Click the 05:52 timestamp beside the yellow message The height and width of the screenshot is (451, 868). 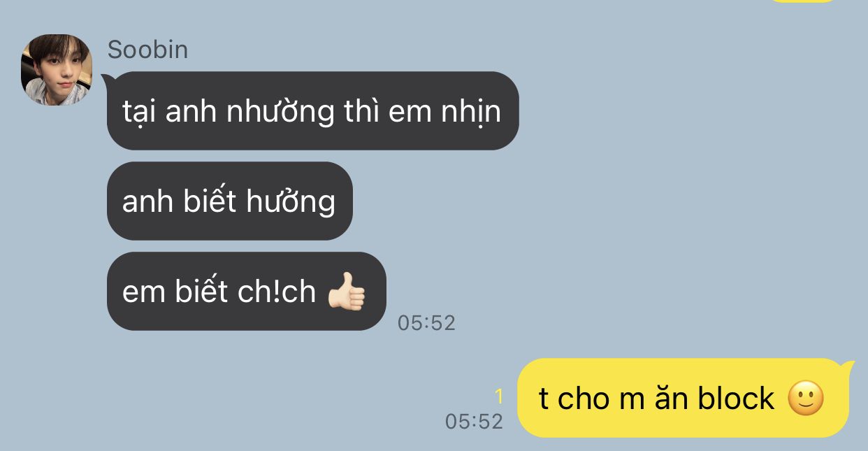click(474, 421)
